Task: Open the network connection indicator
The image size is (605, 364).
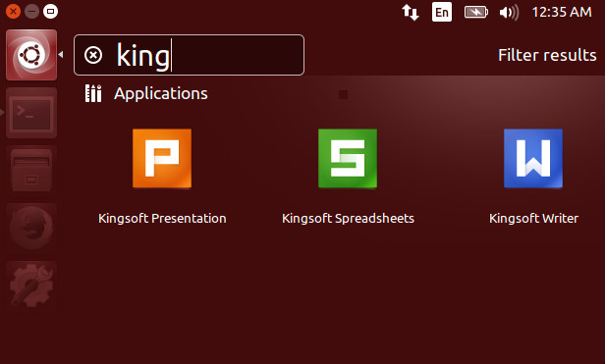Action: point(411,13)
